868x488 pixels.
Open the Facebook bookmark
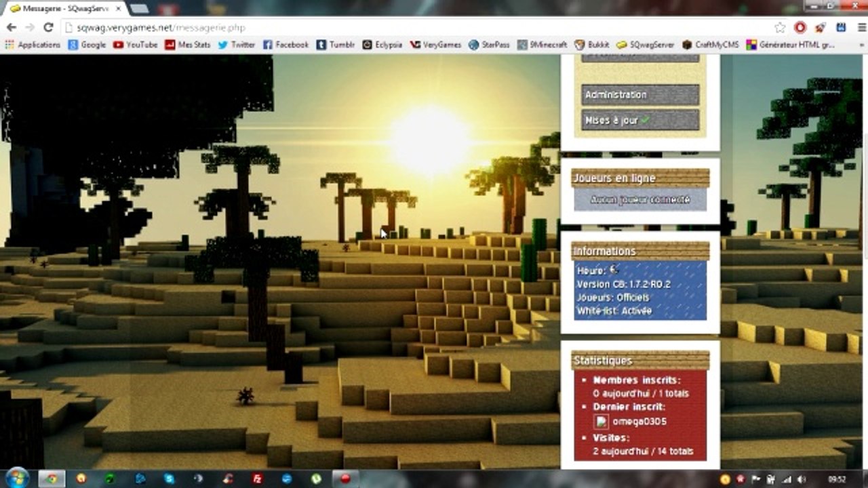point(285,45)
